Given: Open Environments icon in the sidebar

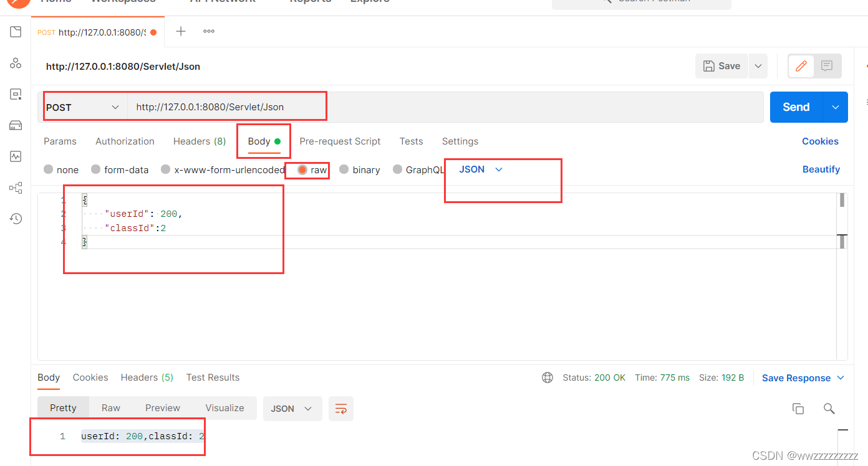Looking at the screenshot, I should (x=16, y=94).
